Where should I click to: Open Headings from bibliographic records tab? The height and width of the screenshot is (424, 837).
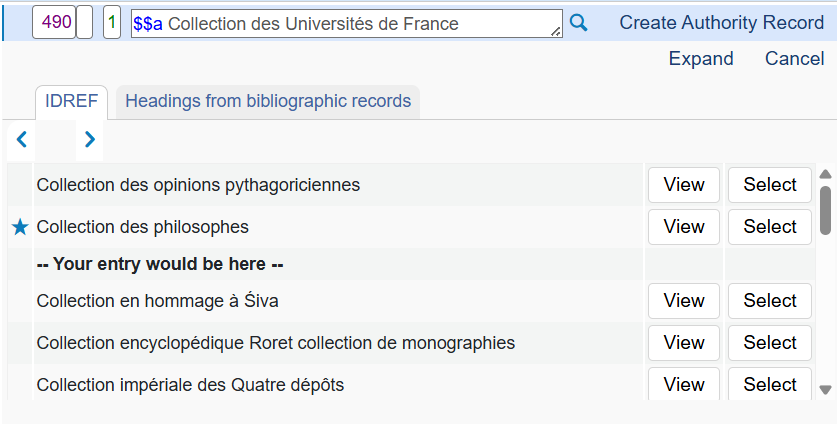click(x=268, y=101)
